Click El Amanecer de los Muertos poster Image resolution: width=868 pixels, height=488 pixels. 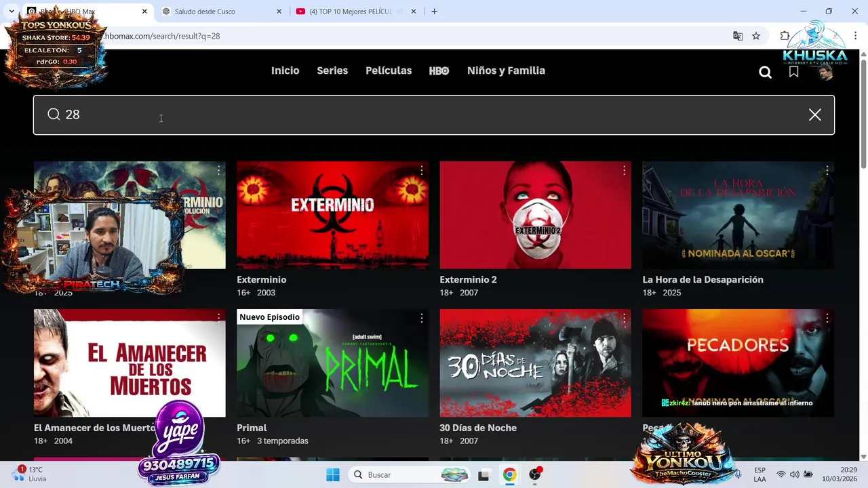click(130, 363)
